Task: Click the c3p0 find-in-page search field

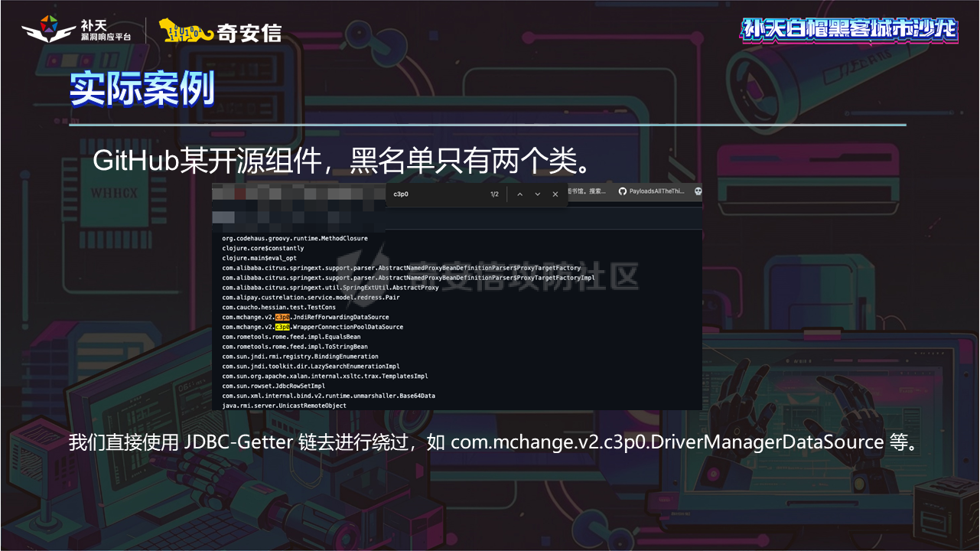Action: [x=436, y=194]
